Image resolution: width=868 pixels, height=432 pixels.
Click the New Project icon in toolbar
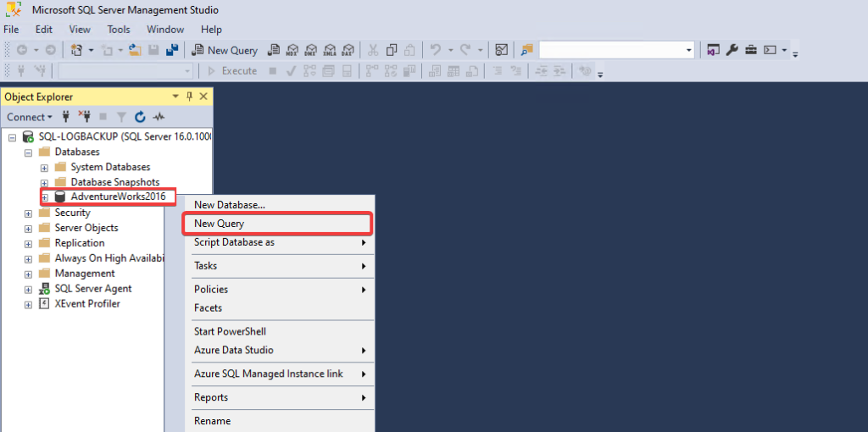(x=77, y=50)
